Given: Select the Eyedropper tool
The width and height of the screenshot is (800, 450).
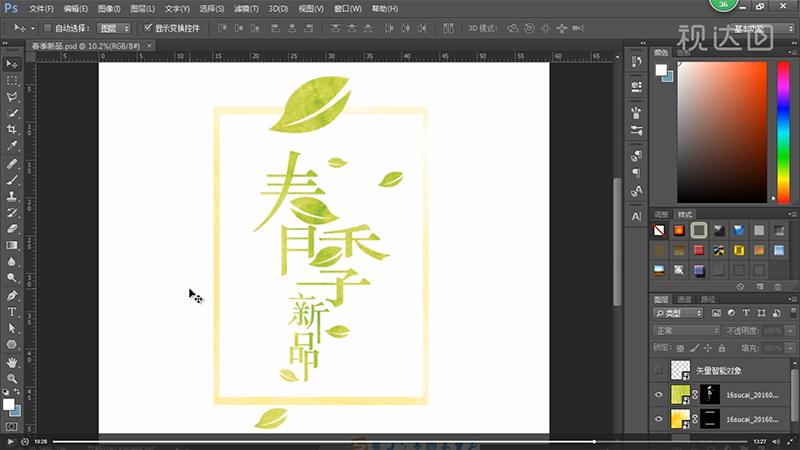Looking at the screenshot, I should pyautogui.click(x=12, y=146).
